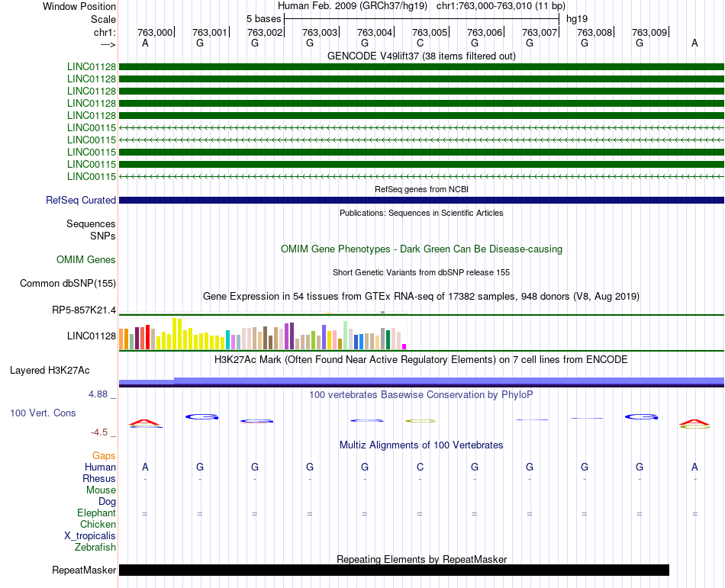725x588 pixels.
Task: Click the "Sequences" track label
Action: [x=91, y=224]
